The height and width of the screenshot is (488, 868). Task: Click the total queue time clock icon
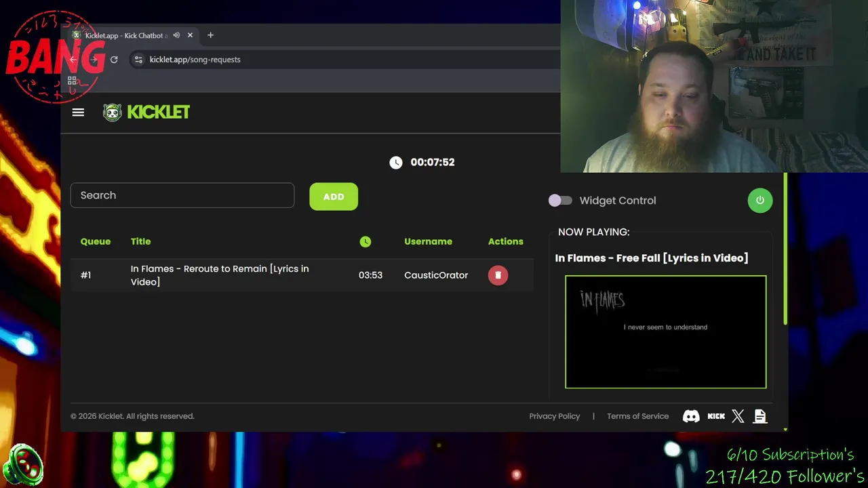point(396,162)
